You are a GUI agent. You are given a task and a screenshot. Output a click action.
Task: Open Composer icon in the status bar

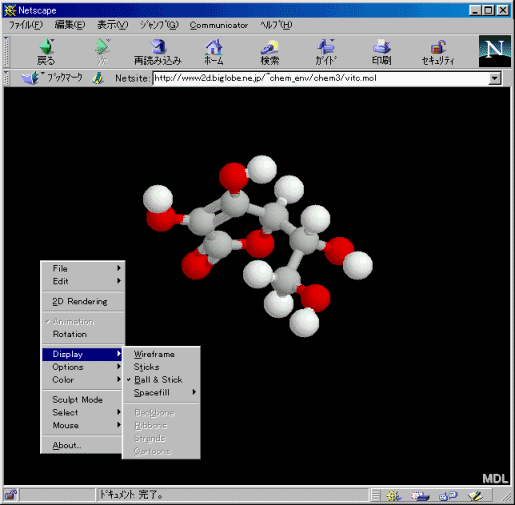pos(475,496)
